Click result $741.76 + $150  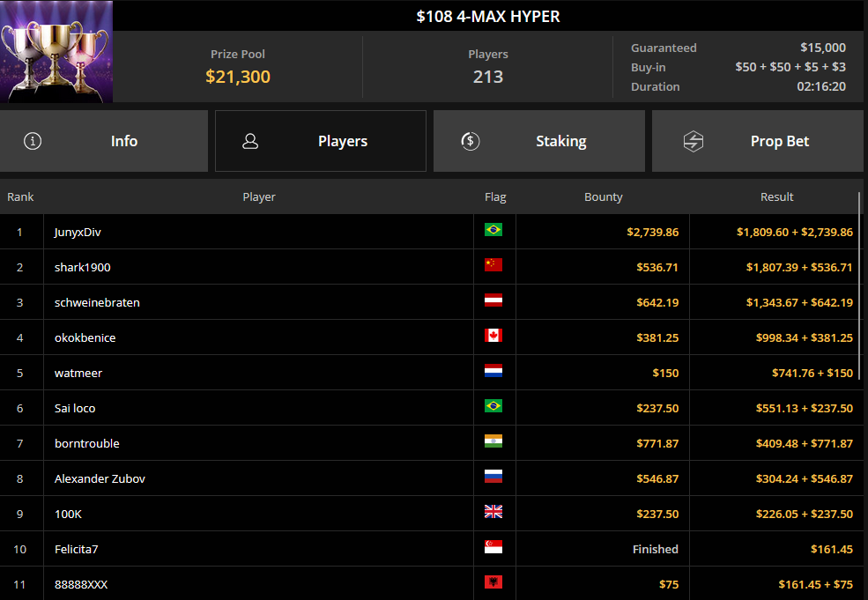[812, 373]
